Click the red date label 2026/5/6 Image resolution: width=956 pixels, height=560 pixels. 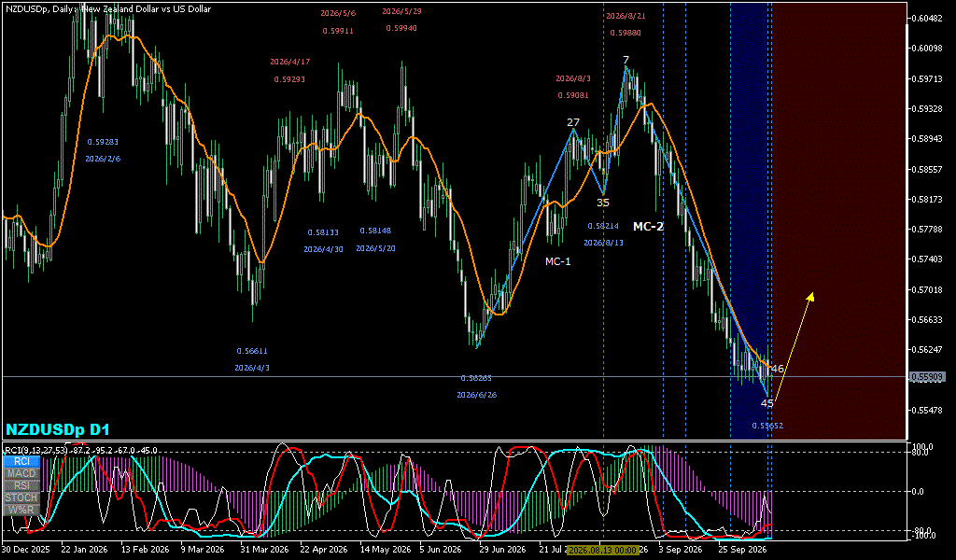(338, 13)
